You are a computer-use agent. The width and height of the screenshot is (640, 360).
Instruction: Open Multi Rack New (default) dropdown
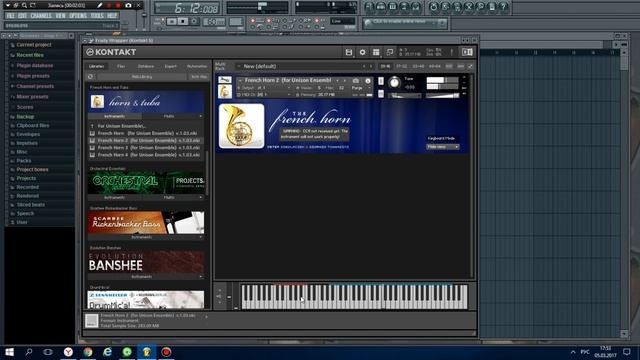[x=304, y=66]
